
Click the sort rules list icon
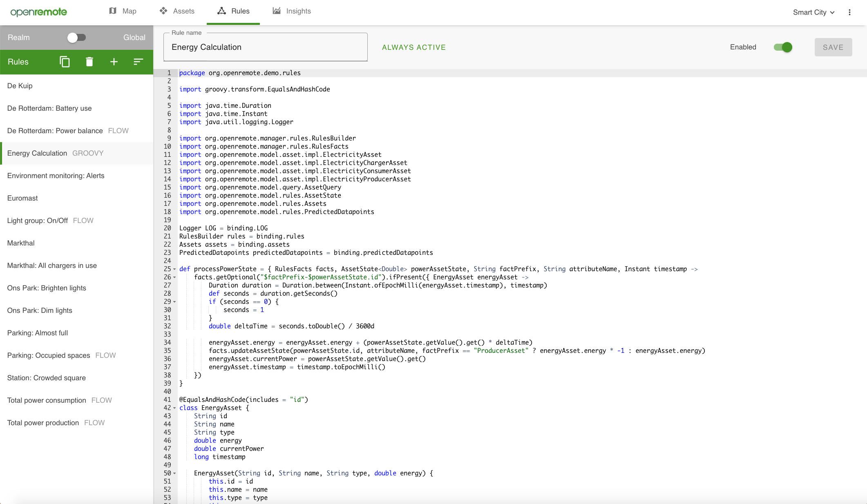(x=138, y=62)
